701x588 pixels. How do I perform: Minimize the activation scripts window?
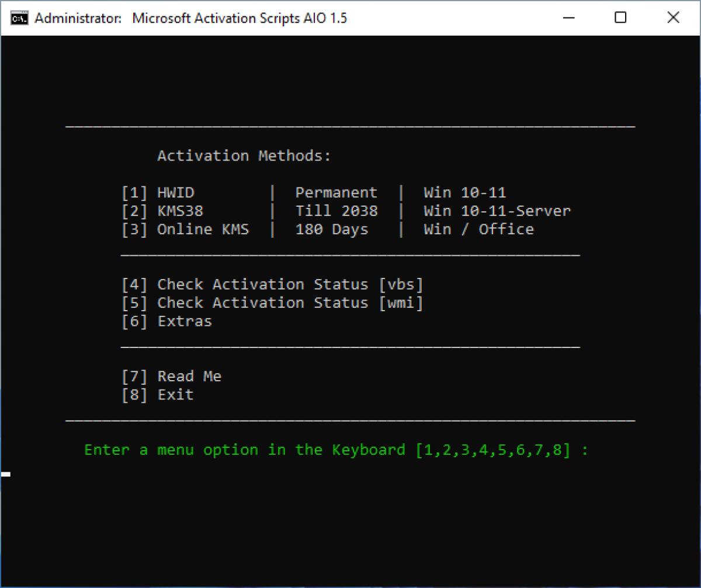568,18
